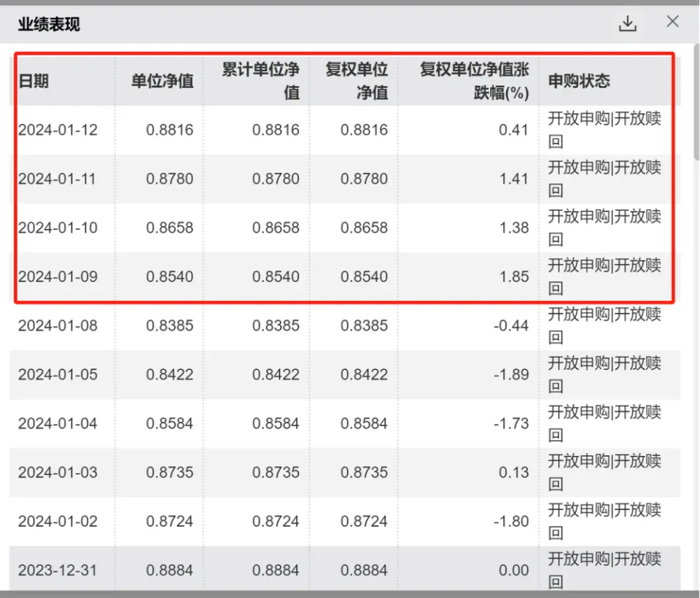Click the 申购状态 column header

pos(579,81)
